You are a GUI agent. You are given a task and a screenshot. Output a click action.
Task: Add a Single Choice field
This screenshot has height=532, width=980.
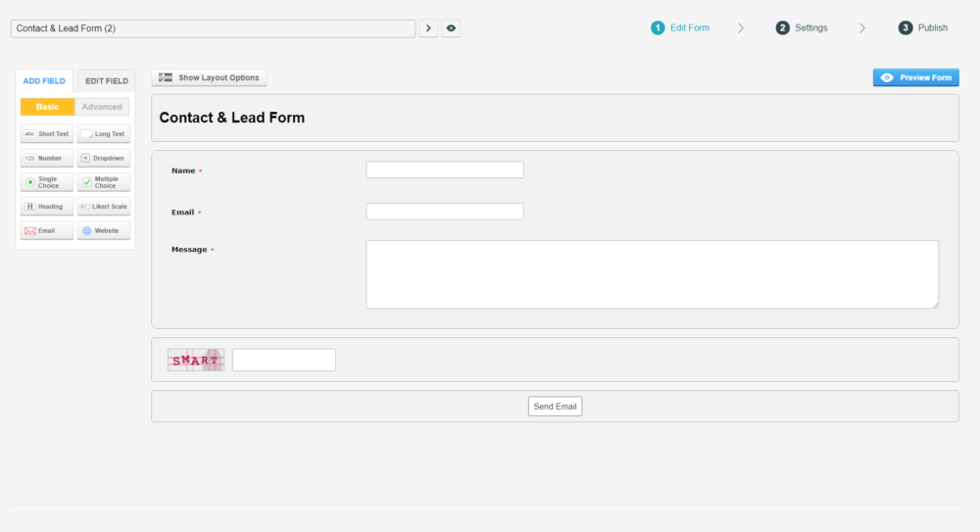47,182
